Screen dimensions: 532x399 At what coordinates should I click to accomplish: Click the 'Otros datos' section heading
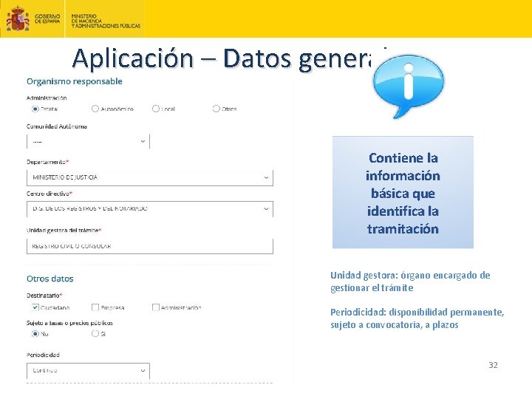tap(50, 279)
